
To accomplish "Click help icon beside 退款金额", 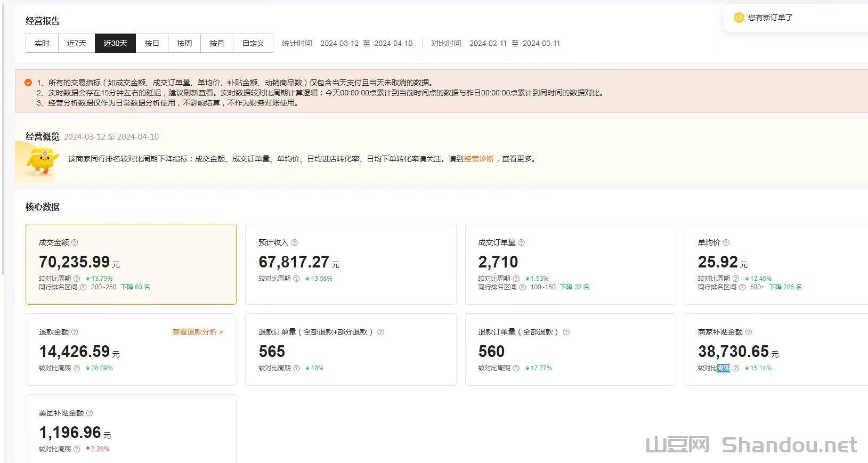I will pyautogui.click(x=75, y=332).
